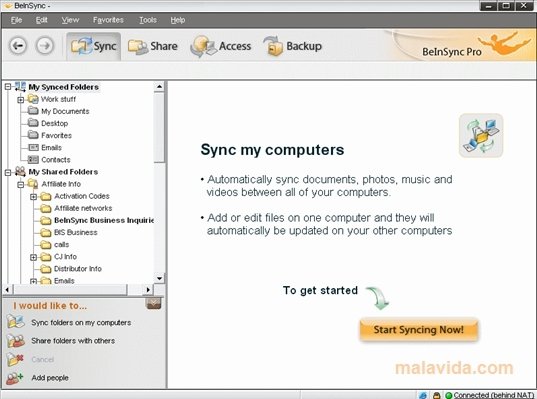Collapse the Affiliate Info folder node
Image resolution: width=537 pixels, height=399 pixels.
[x=21, y=185]
